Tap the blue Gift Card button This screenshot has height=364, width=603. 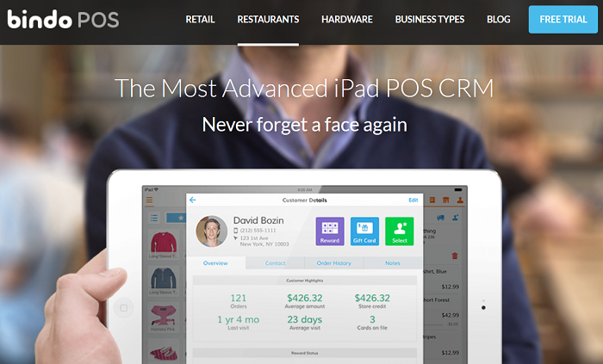point(364,231)
